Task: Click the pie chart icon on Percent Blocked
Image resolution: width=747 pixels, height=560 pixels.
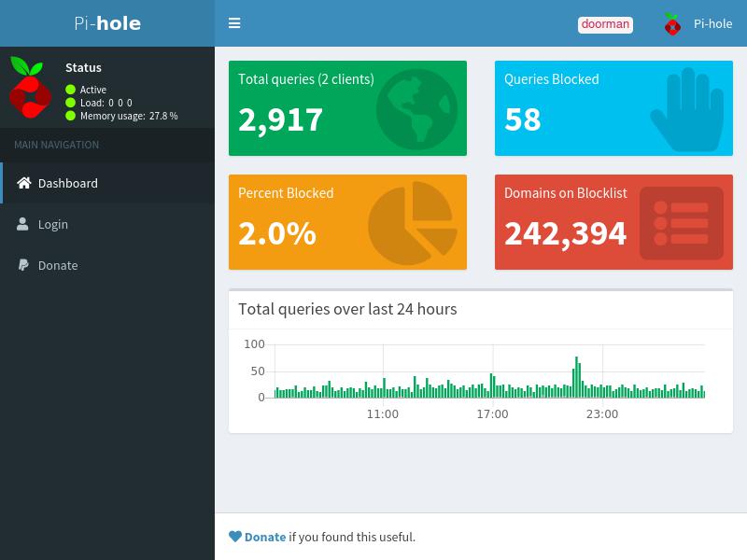Action: click(413, 223)
